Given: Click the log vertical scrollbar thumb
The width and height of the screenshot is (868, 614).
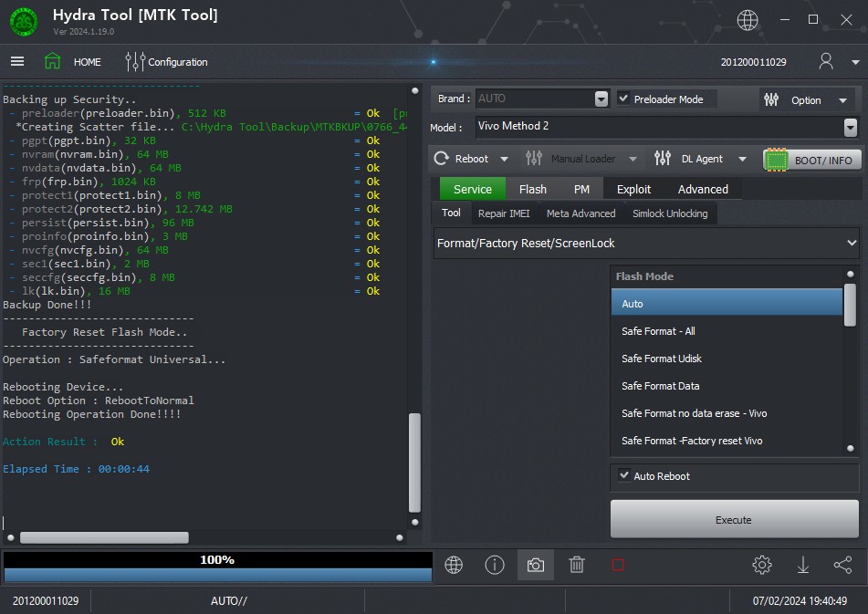Looking at the screenshot, I should pyautogui.click(x=414, y=463).
